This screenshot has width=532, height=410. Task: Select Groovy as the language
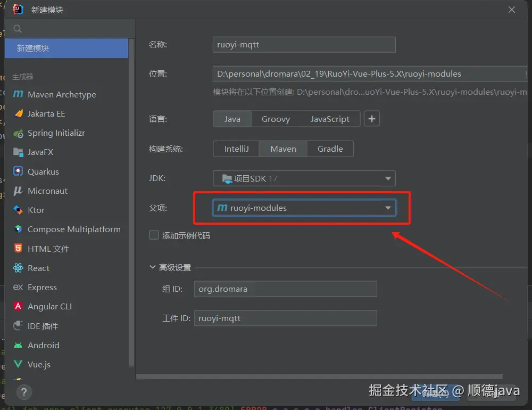(276, 119)
